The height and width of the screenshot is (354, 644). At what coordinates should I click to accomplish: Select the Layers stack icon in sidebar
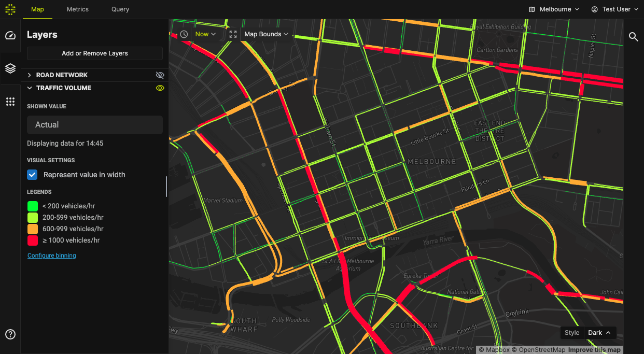tap(10, 68)
